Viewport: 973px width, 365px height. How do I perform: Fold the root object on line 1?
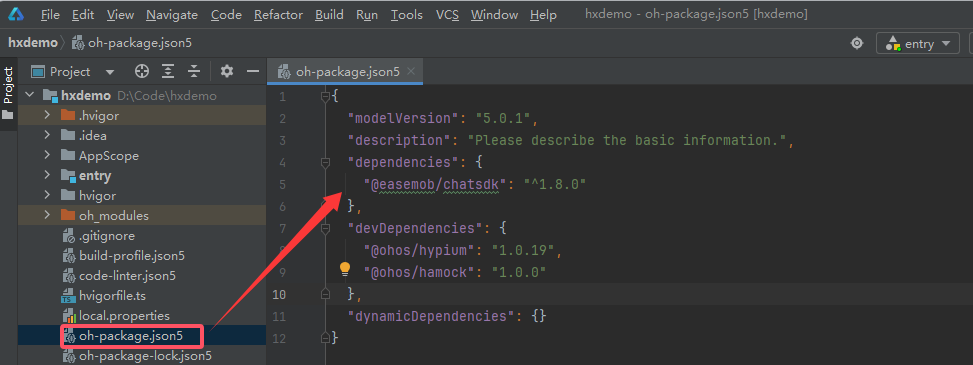tap(324, 96)
